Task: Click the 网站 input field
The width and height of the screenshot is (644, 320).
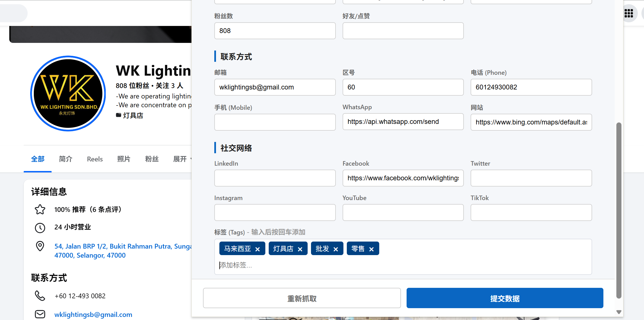Action: 531,122
